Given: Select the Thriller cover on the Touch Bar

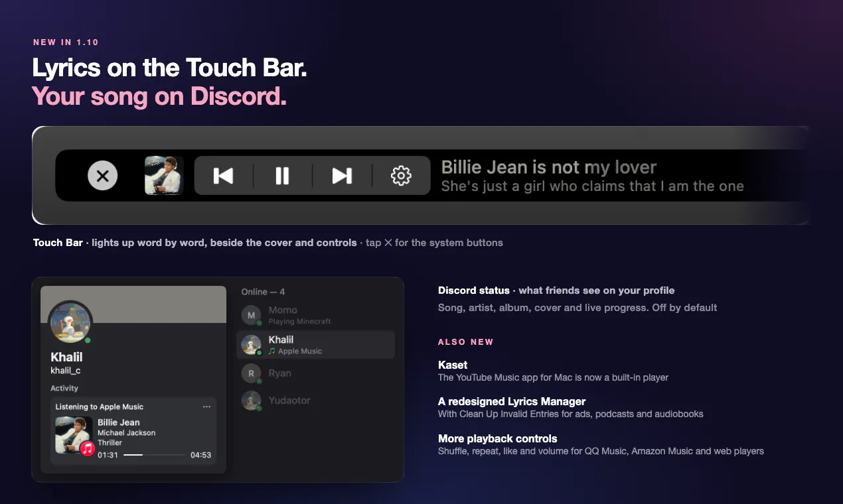Looking at the screenshot, I should (x=164, y=176).
